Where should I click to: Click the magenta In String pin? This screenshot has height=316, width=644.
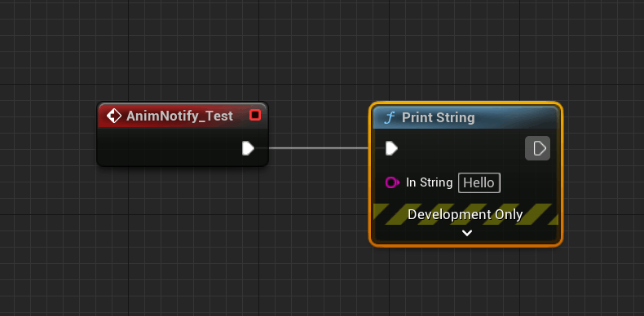tap(392, 182)
